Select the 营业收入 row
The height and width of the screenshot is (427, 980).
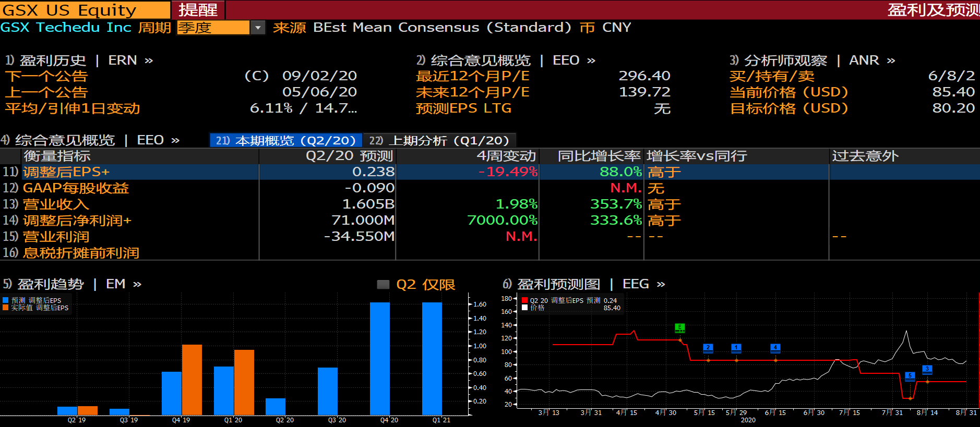(x=490, y=204)
